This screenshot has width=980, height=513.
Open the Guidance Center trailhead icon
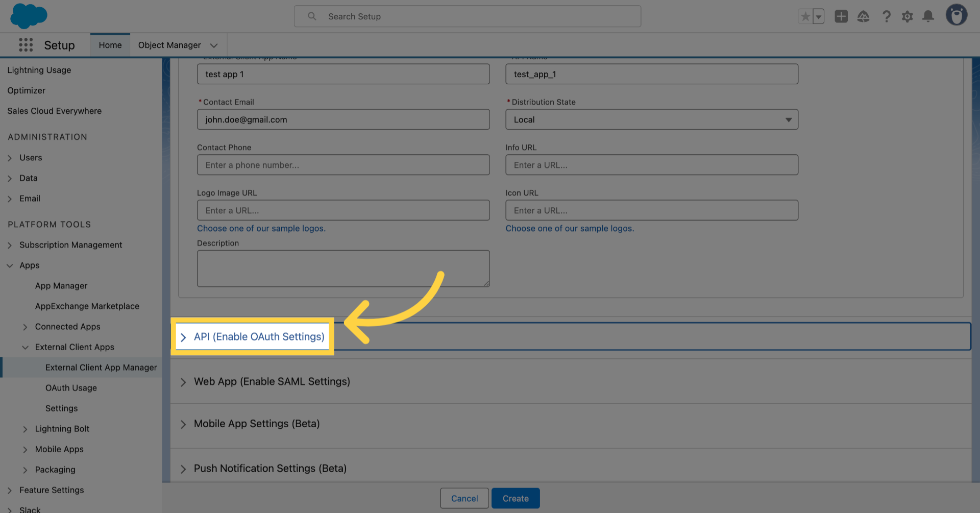coord(864,16)
